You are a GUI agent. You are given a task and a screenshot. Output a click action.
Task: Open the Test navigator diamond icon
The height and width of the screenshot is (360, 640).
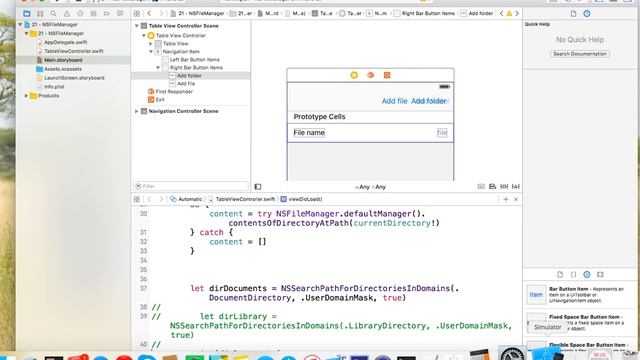[80, 13]
